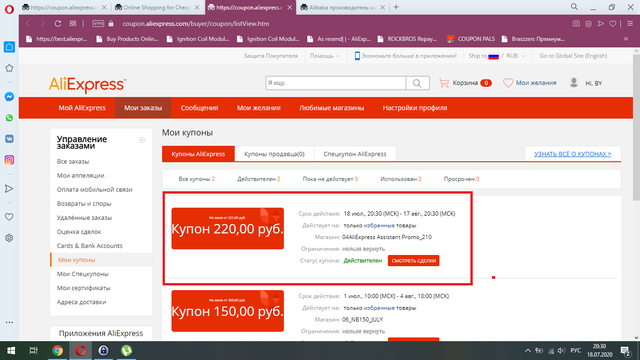Click the VPN badge in address bar
640x360 pixels.
pyautogui.click(x=98, y=24)
